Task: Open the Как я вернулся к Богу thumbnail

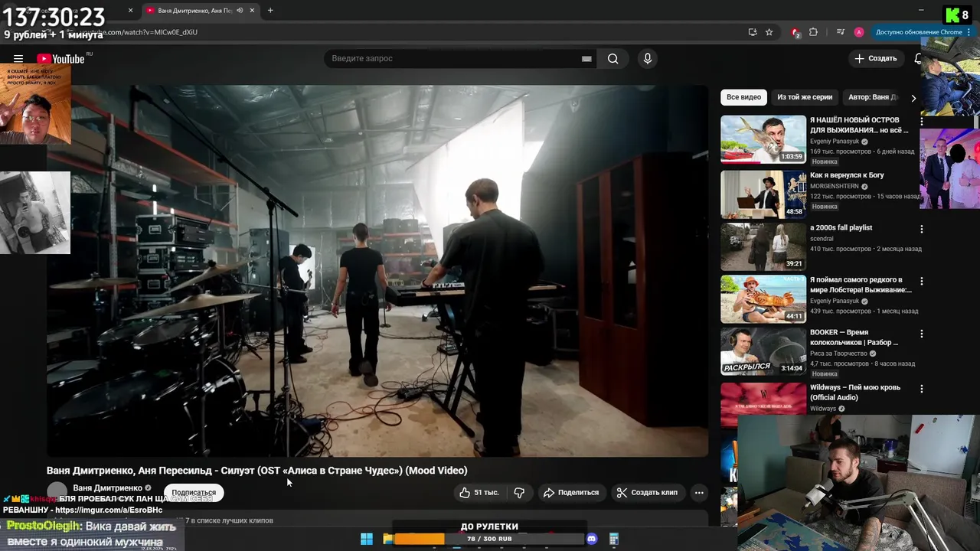Action: (763, 194)
